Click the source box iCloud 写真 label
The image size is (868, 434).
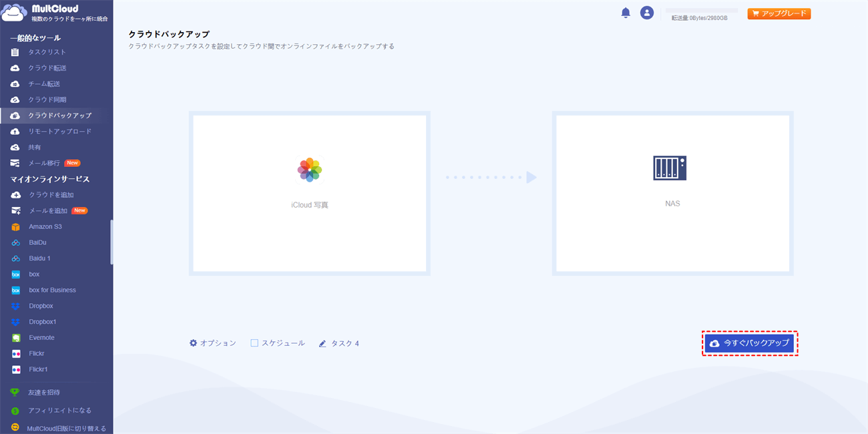(310, 205)
